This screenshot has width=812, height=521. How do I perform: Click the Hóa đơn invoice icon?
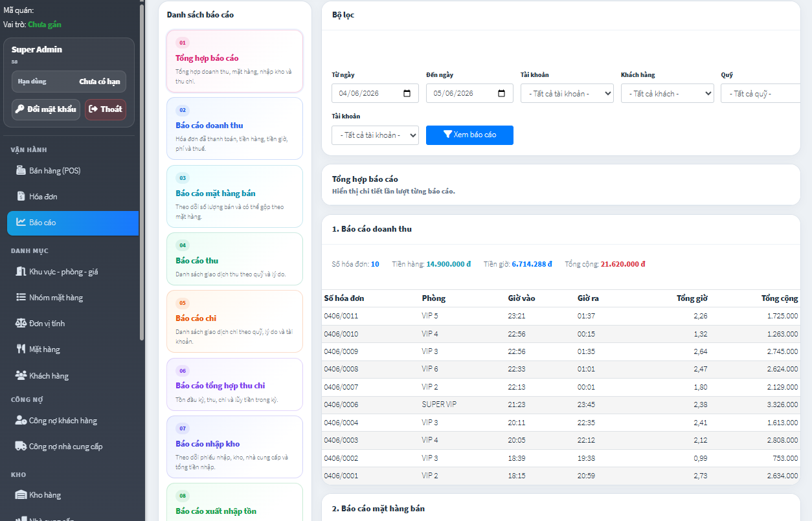point(21,197)
